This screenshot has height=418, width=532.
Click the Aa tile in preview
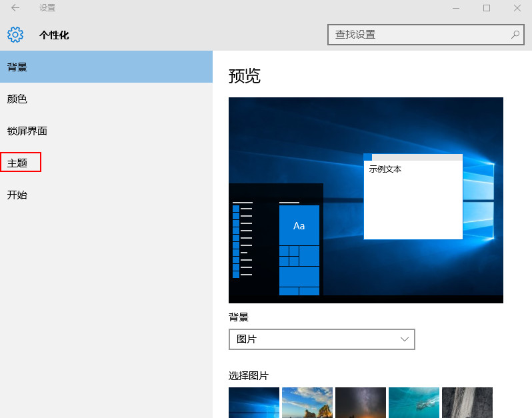tap(299, 225)
